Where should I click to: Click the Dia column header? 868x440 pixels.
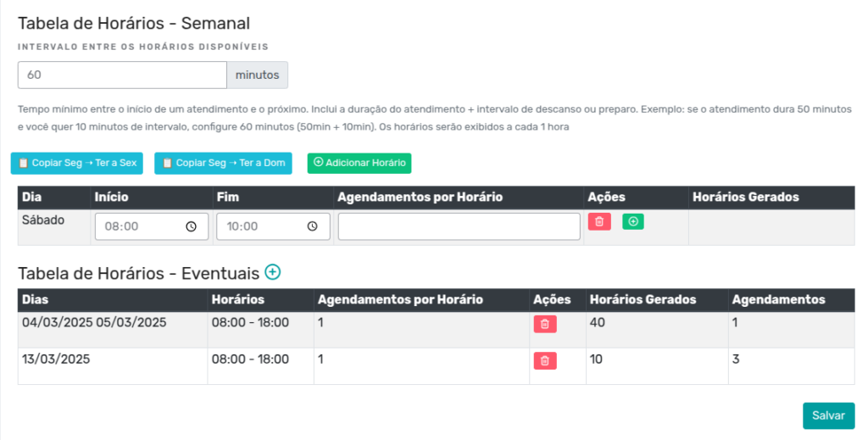click(x=31, y=197)
